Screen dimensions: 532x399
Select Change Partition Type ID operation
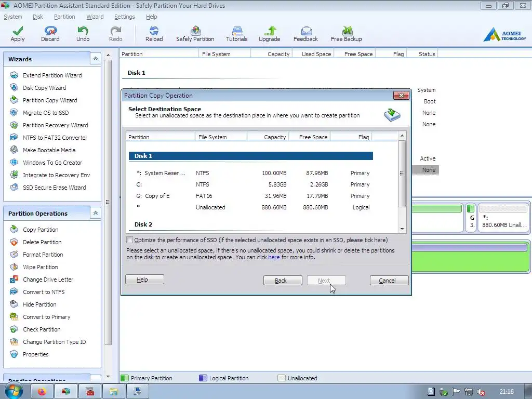pos(54,342)
